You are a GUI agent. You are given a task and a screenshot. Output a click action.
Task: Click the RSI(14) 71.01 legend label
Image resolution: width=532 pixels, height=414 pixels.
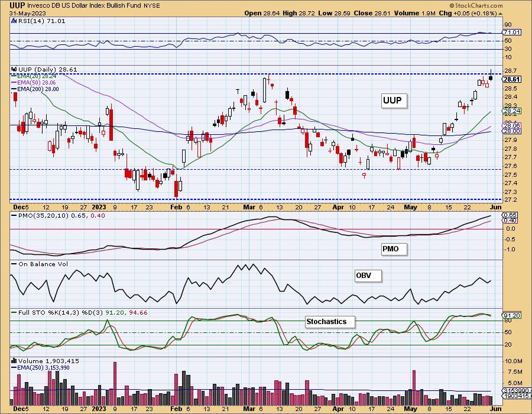[x=41, y=21]
